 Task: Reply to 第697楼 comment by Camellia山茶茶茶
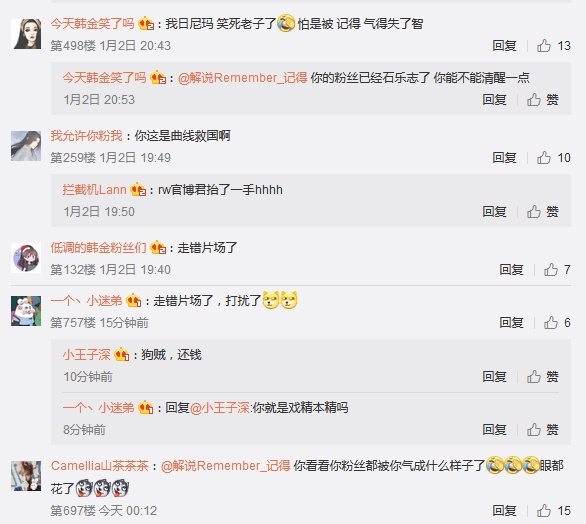coord(504,511)
